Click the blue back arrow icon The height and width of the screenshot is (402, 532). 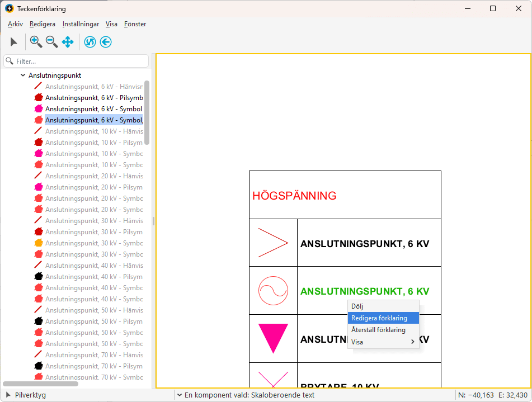click(x=106, y=42)
